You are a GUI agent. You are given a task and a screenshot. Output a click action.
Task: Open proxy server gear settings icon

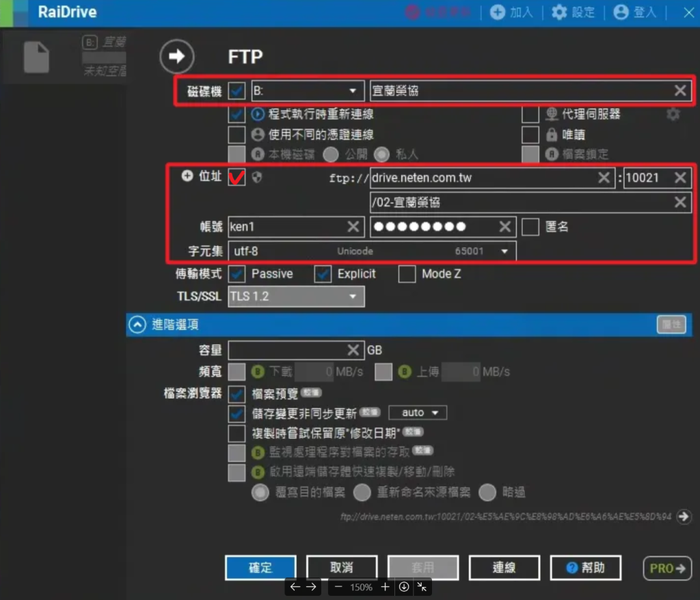[673, 114]
